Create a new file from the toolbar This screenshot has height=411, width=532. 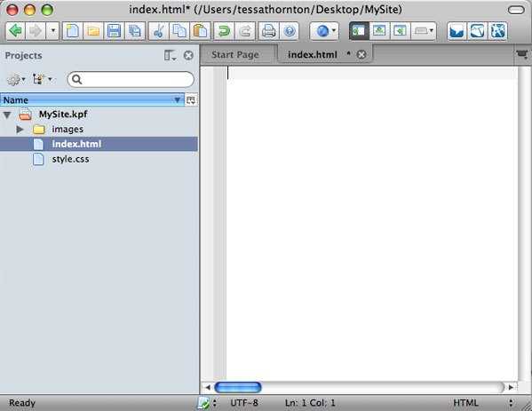coord(73,31)
